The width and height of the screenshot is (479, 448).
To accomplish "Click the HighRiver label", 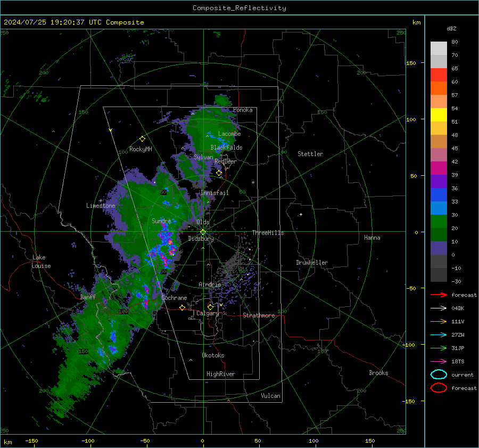I will point(221,374).
